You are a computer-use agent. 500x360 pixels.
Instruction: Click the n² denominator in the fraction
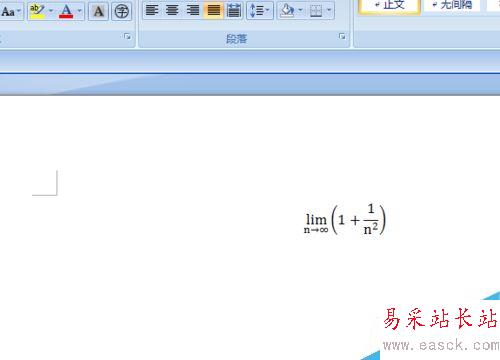(x=371, y=229)
